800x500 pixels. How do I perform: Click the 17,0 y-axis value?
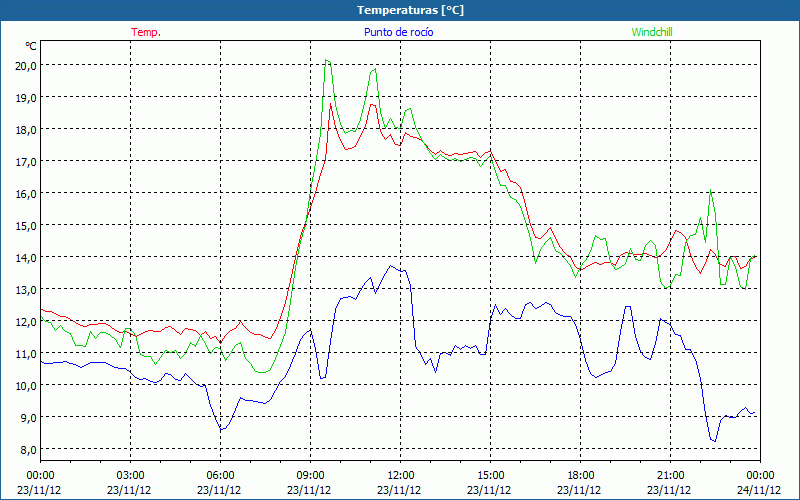coord(25,161)
